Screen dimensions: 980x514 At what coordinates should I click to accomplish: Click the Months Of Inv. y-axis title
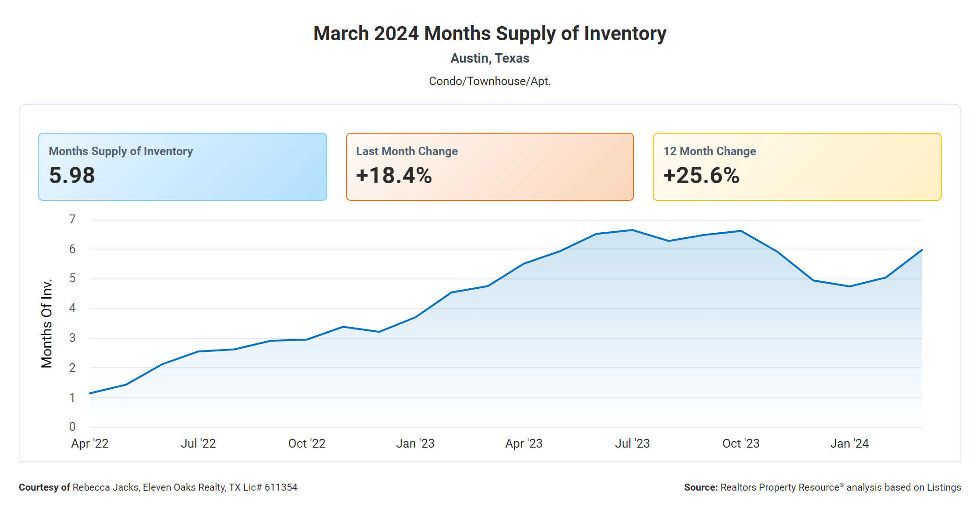pyautogui.click(x=47, y=323)
